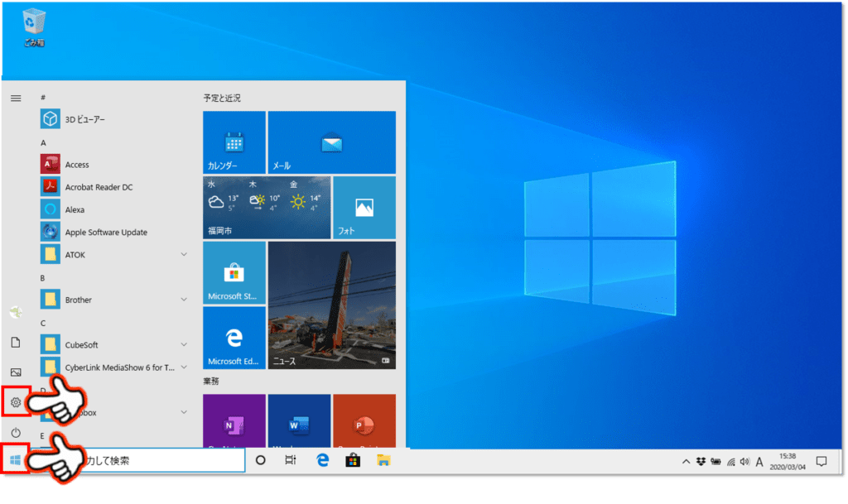Open the メール tile
This screenshot has height=504, width=848.
tap(331, 142)
